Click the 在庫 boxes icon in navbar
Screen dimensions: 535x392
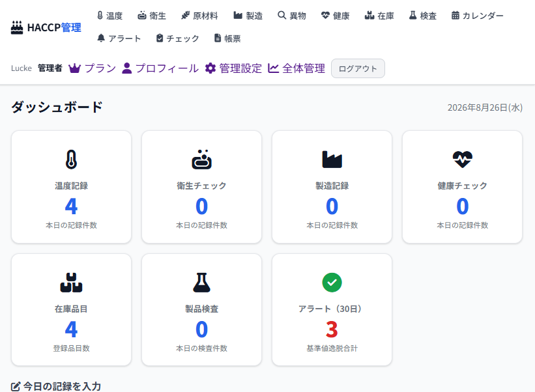pyautogui.click(x=369, y=16)
